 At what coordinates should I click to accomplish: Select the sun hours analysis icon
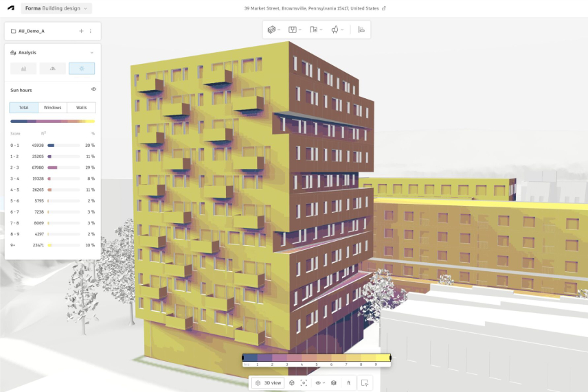pyautogui.click(x=82, y=69)
